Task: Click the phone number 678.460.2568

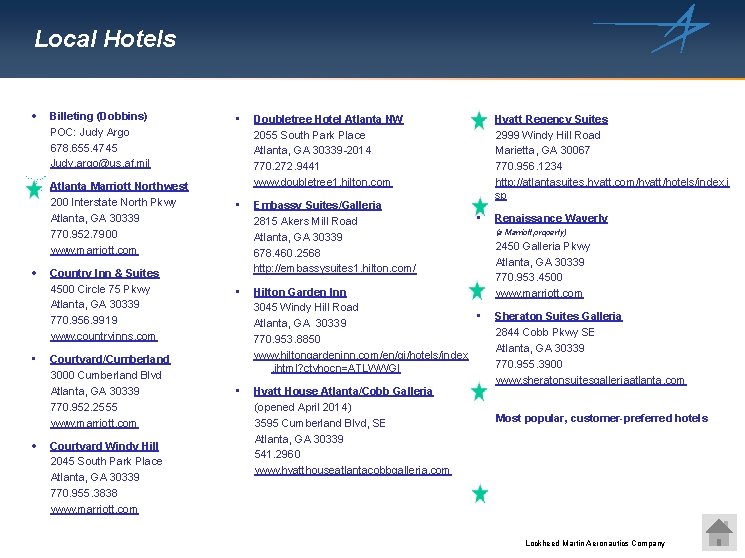Action: click(287, 253)
